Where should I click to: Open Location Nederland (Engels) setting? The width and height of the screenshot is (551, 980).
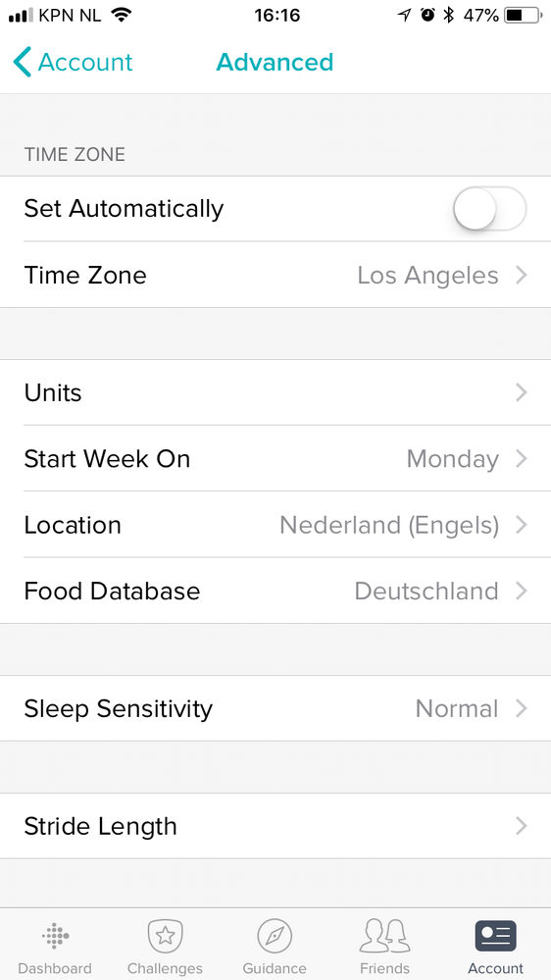tap(275, 525)
